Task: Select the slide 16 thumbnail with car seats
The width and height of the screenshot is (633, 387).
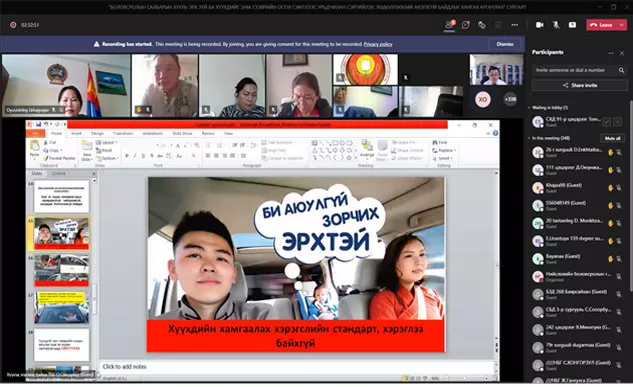Action: (x=61, y=270)
